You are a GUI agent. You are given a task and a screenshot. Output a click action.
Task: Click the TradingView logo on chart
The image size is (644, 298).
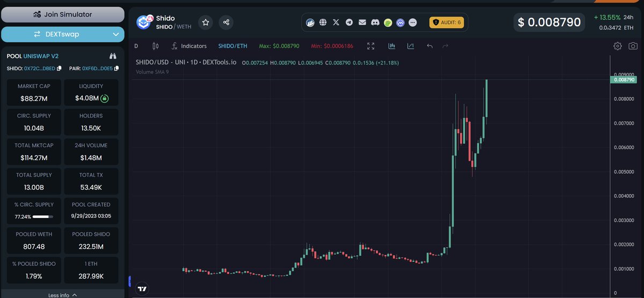tap(142, 289)
